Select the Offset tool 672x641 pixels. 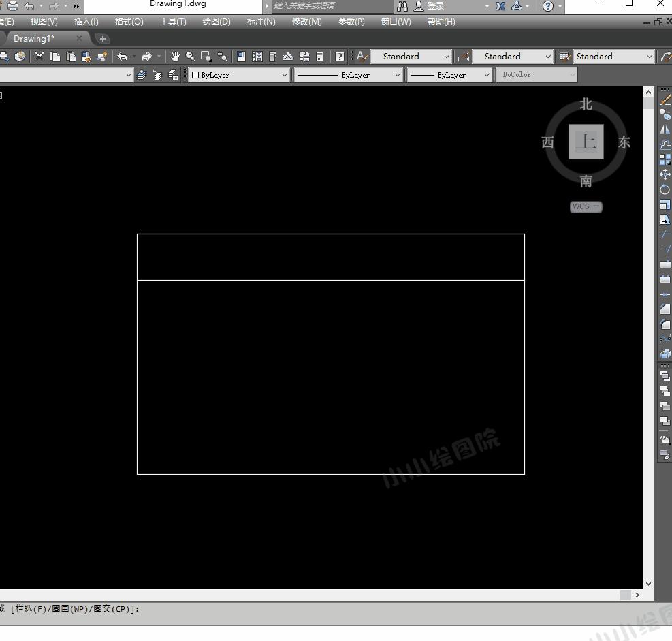click(665, 145)
